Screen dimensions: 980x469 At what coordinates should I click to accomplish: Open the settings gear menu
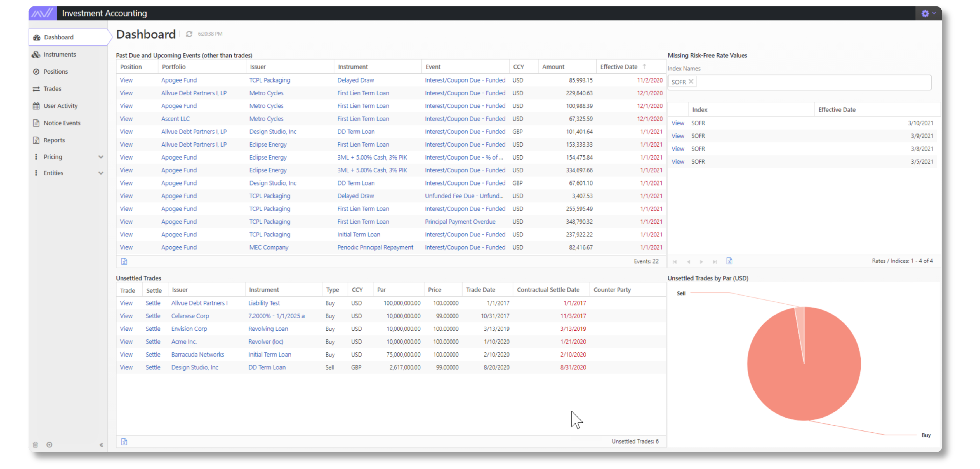pyautogui.click(x=925, y=13)
